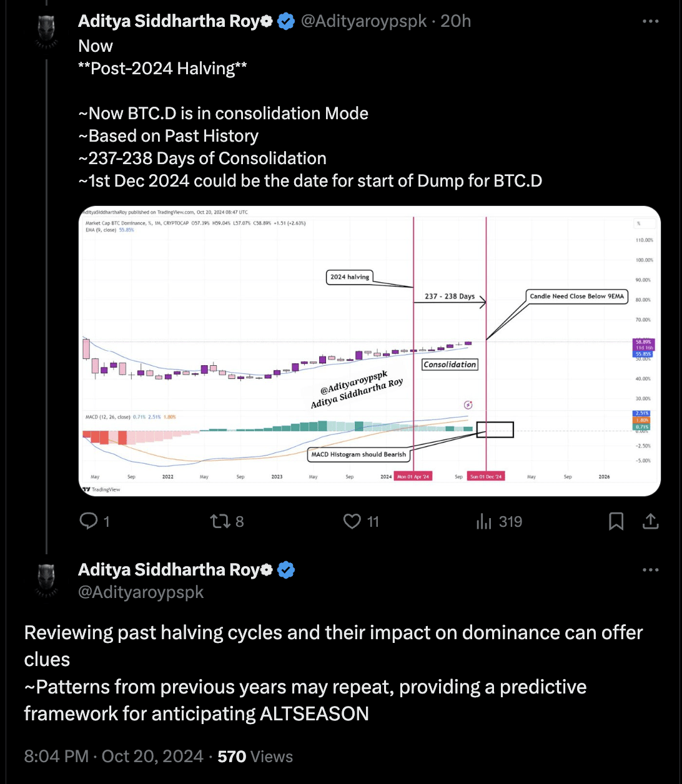Toggle like on the second tweet thread
The image size is (682, 784).
[x=352, y=521]
